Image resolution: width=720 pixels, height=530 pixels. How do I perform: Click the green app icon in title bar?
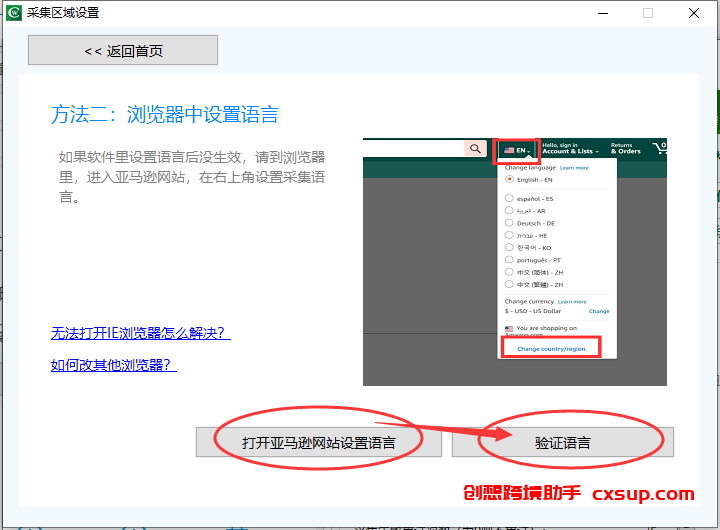14,12
